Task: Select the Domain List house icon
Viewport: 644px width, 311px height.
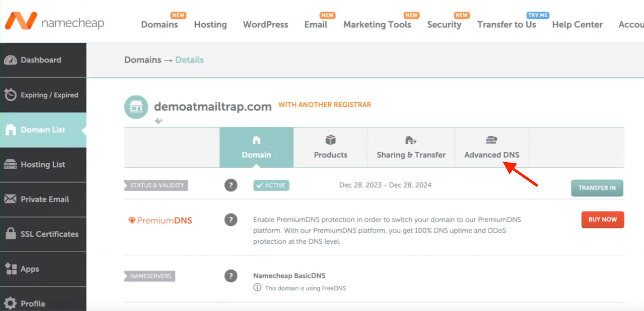Action: point(11,130)
